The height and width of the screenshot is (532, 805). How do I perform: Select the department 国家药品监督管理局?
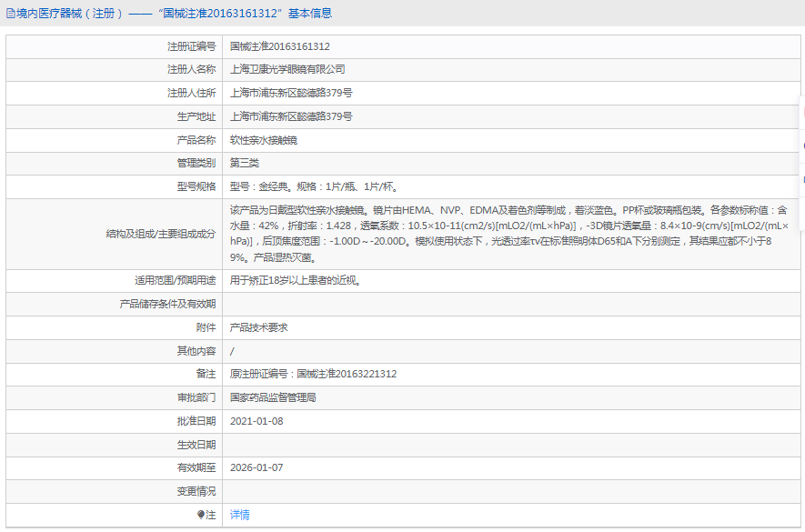(273, 398)
